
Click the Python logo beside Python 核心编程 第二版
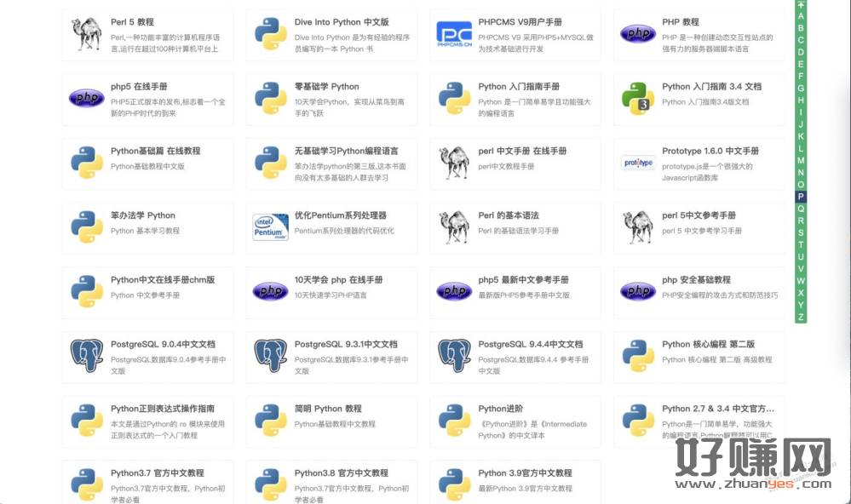click(x=638, y=356)
